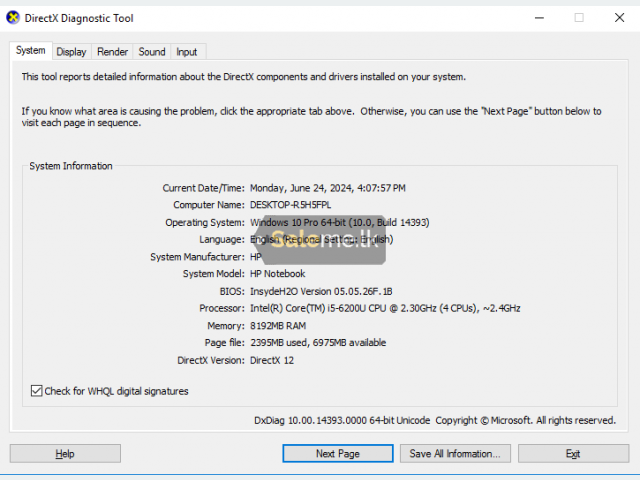Click the BIOS label

point(232,291)
